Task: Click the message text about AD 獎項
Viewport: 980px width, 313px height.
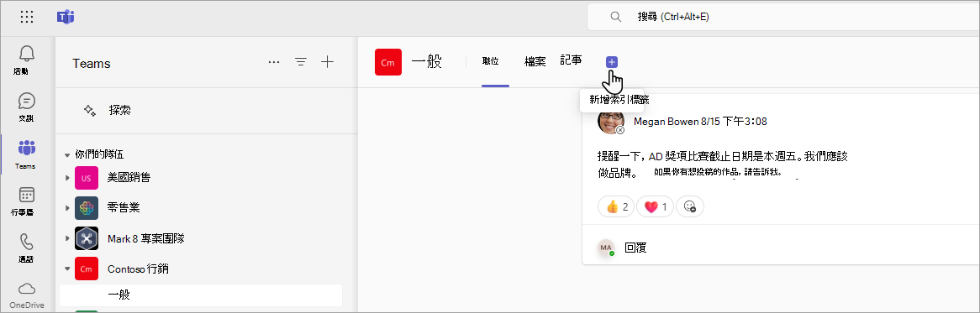Action: pyautogui.click(x=722, y=164)
